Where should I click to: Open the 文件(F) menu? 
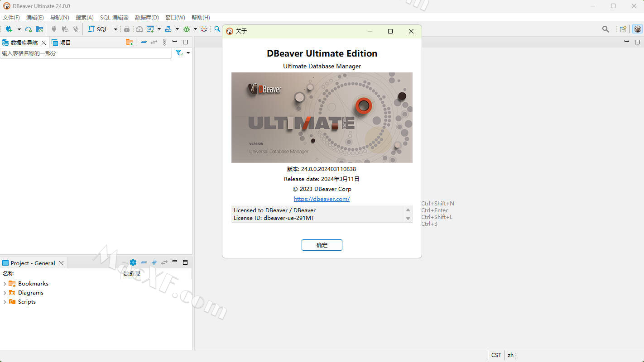(11, 17)
